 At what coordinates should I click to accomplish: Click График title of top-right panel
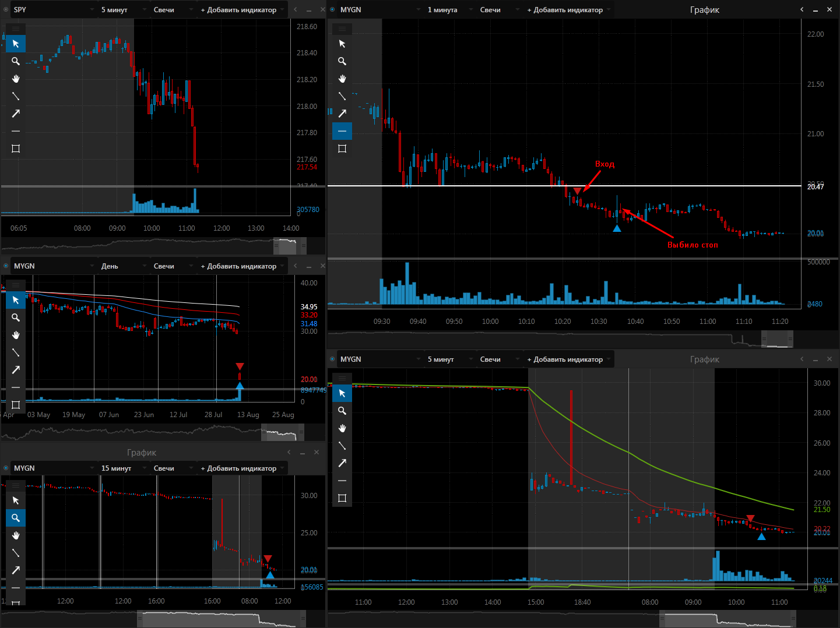pos(704,9)
